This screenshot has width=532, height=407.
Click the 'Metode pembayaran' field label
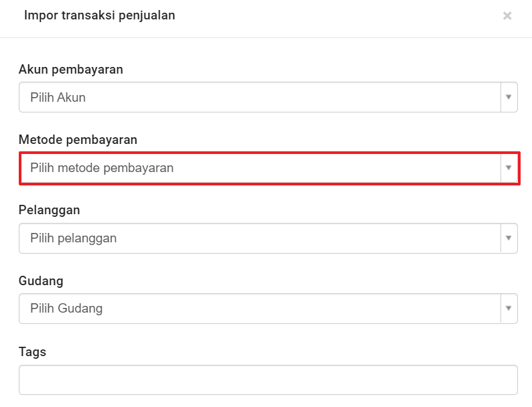78,140
